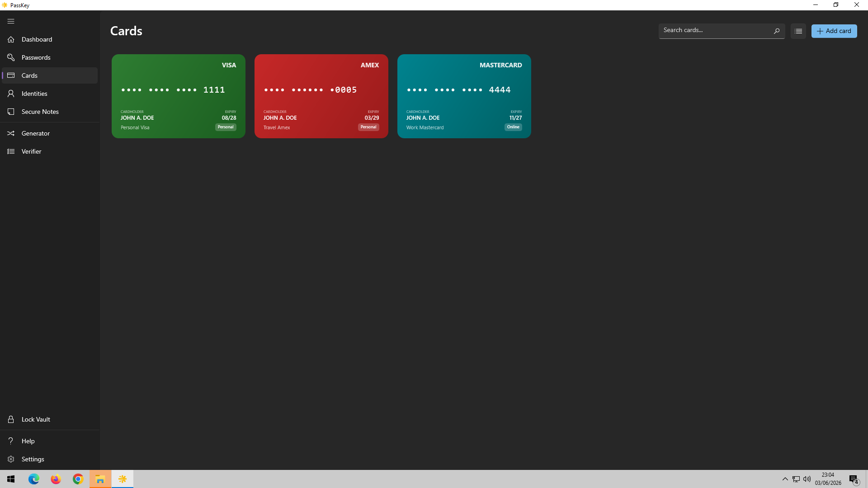The image size is (868, 488).
Task: Open the green Personal Visa card
Action: (179, 96)
